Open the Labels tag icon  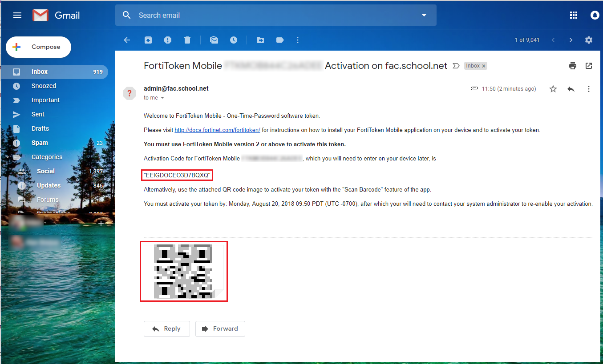click(x=280, y=40)
